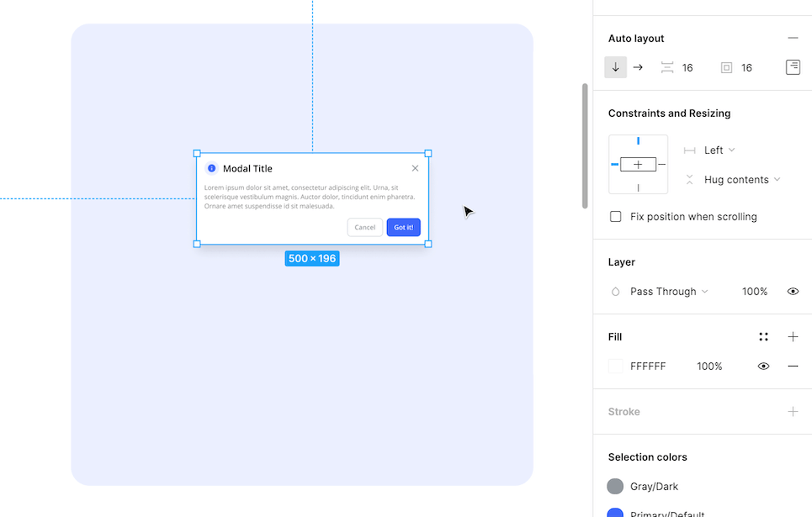This screenshot has height=517, width=812.
Task: Toggle layer visibility next to Pass Through
Action: click(792, 291)
